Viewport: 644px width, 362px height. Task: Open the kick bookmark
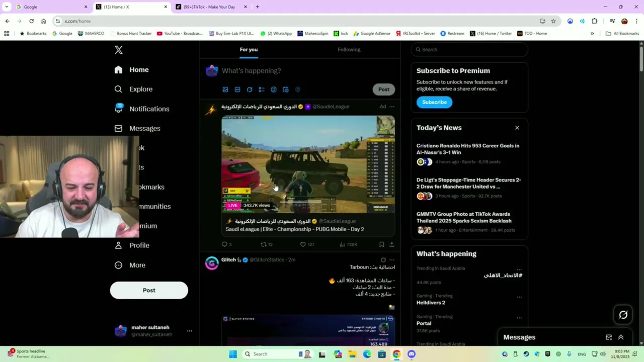(341, 34)
